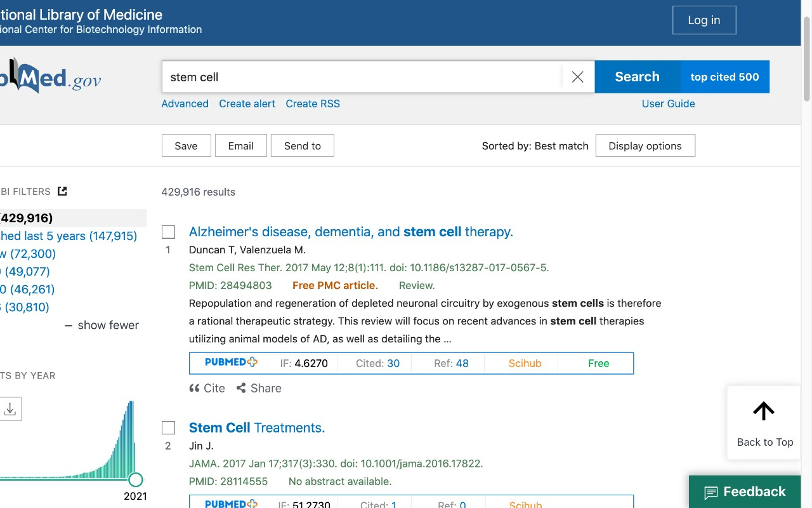Open the Free full text link in result 1

598,363
